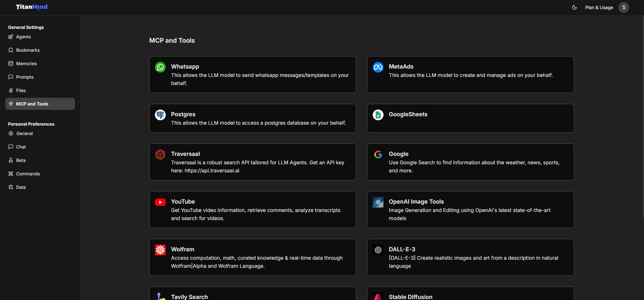Open the user avatar S menu

(624, 7)
